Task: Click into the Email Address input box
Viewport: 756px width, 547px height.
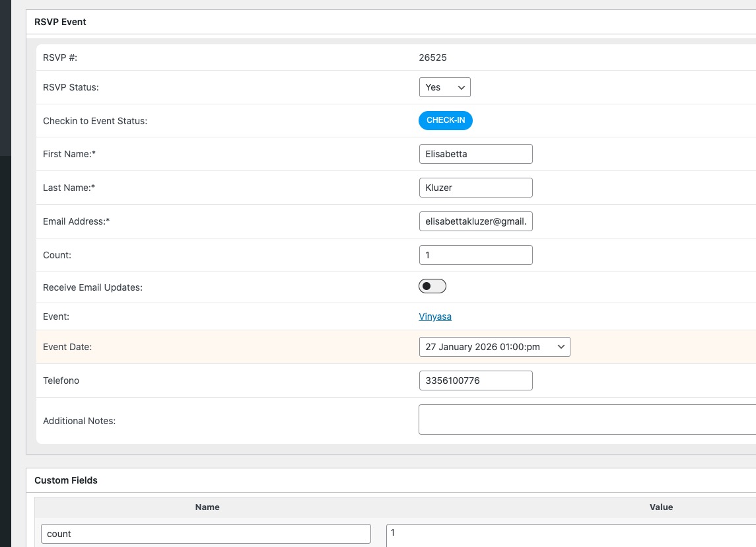Action: [x=475, y=221]
